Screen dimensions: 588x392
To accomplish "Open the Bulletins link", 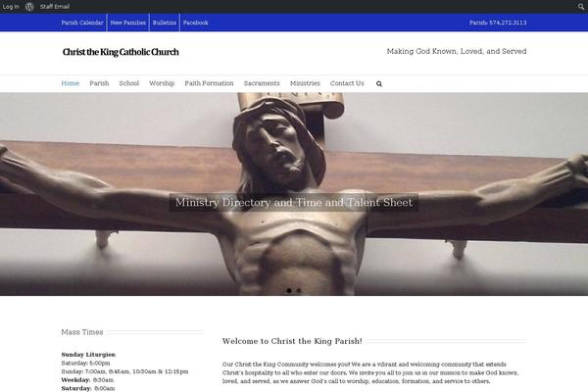I will [165, 23].
